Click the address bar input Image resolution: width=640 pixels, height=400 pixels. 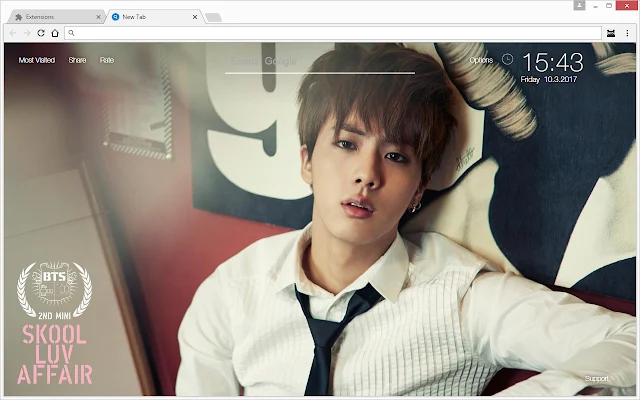click(x=333, y=33)
